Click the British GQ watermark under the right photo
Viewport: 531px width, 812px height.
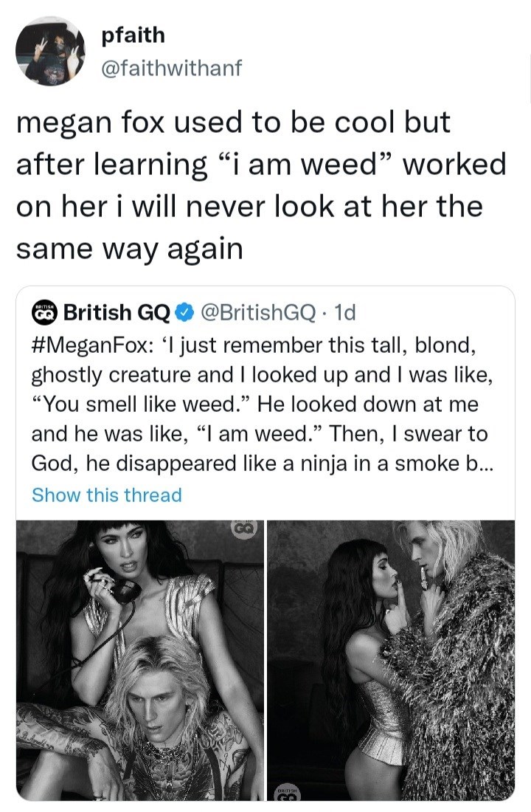coord(286,794)
